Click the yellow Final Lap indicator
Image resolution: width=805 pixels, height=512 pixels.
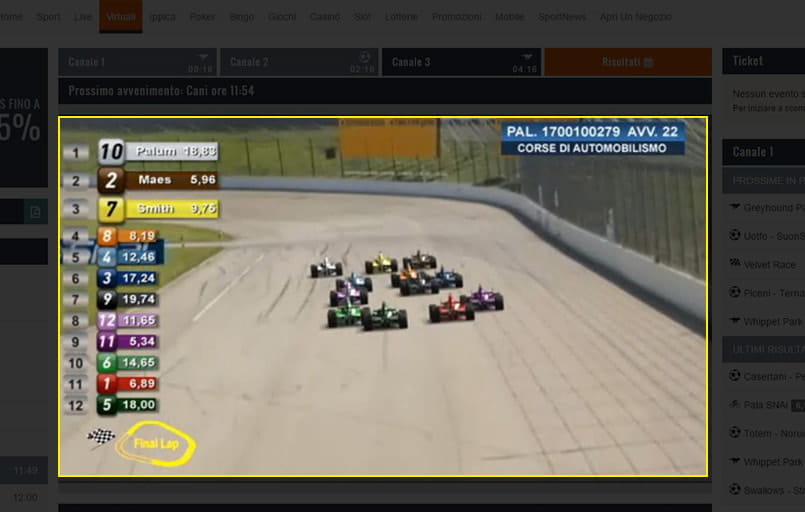coord(155,444)
